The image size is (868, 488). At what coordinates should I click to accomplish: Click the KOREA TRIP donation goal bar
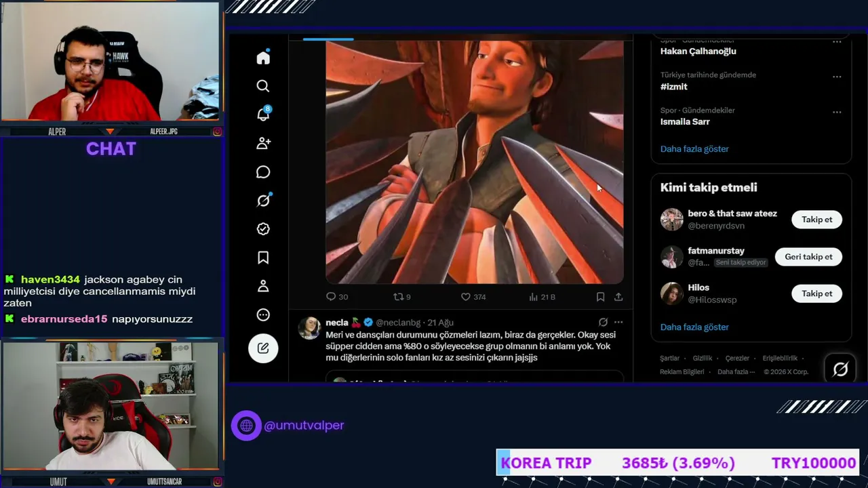pyautogui.click(x=677, y=463)
